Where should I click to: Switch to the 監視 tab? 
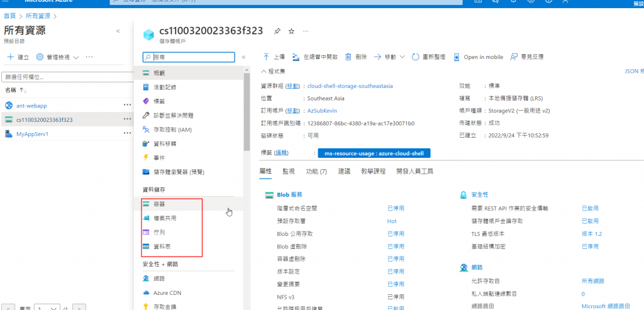(x=288, y=172)
